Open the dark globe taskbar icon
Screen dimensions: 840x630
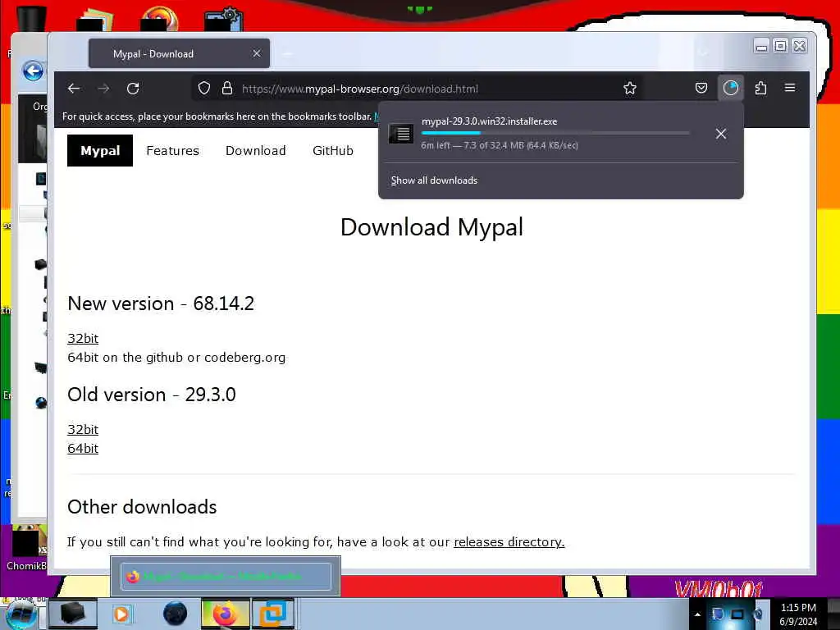[175, 614]
